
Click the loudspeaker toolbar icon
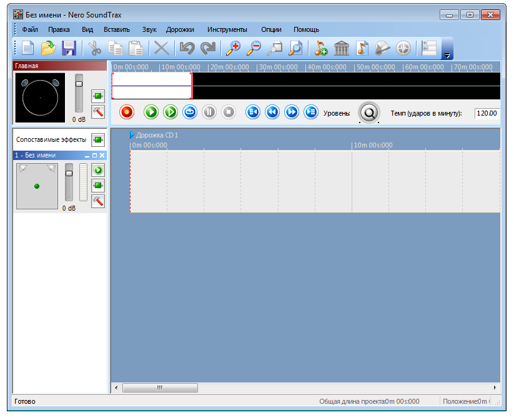pyautogui.click(x=383, y=48)
